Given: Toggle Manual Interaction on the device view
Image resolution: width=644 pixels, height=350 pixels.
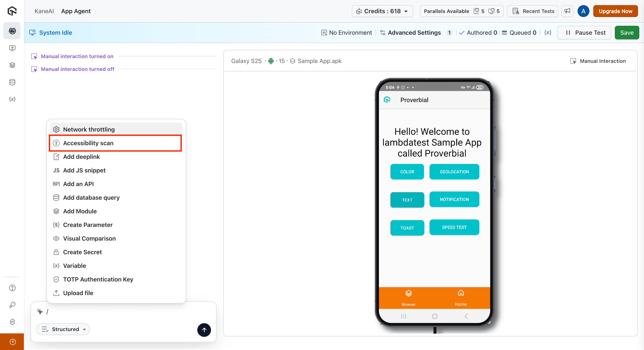Looking at the screenshot, I should pos(598,61).
